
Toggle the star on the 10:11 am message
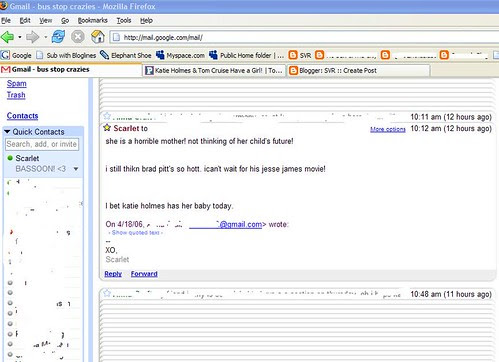tap(107, 116)
